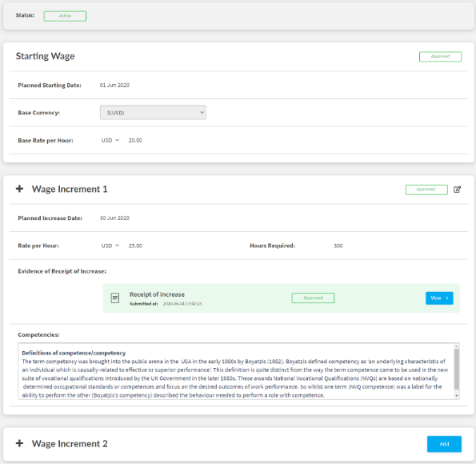The width and height of the screenshot is (476, 464).
Task: Click the Approved badge in Starting Wage
Action: point(440,57)
